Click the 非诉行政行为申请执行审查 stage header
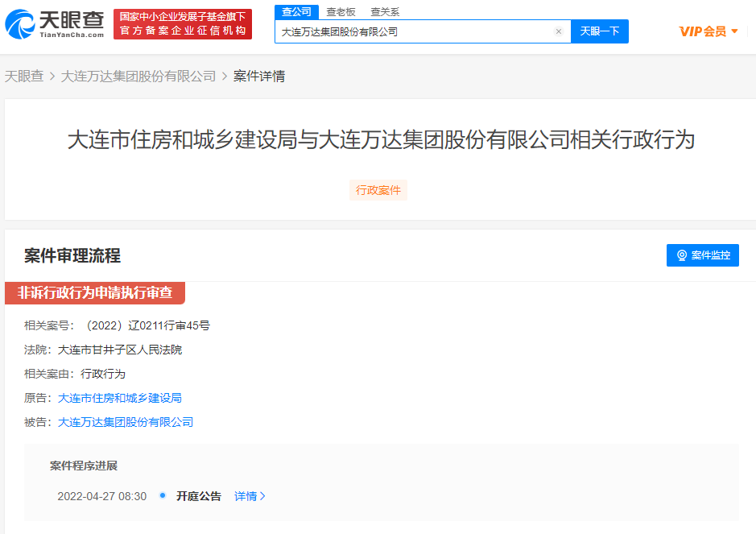756x534 pixels. point(95,293)
